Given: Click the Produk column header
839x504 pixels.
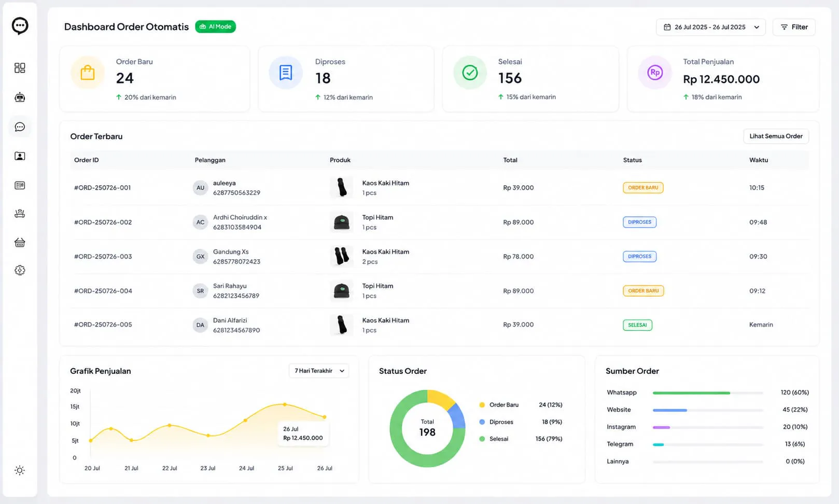Looking at the screenshot, I should pyautogui.click(x=340, y=160).
